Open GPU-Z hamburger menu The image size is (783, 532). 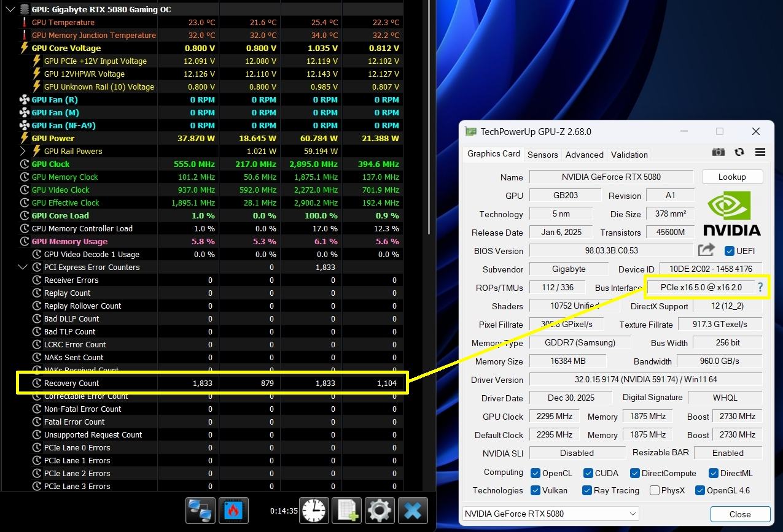click(x=760, y=152)
